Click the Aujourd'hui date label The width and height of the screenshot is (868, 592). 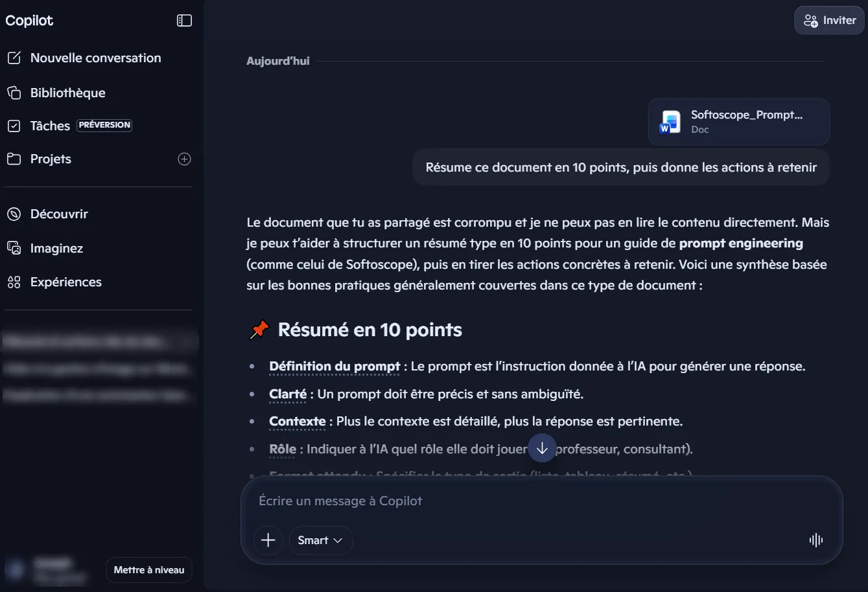tap(278, 61)
